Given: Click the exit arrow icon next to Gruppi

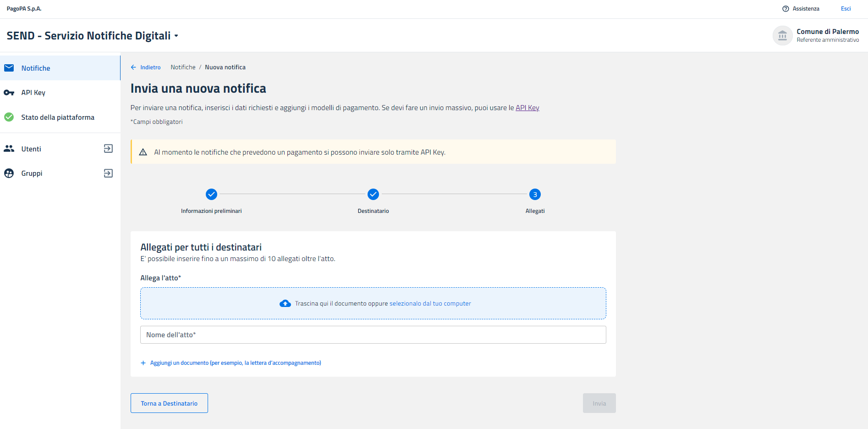Looking at the screenshot, I should point(108,173).
